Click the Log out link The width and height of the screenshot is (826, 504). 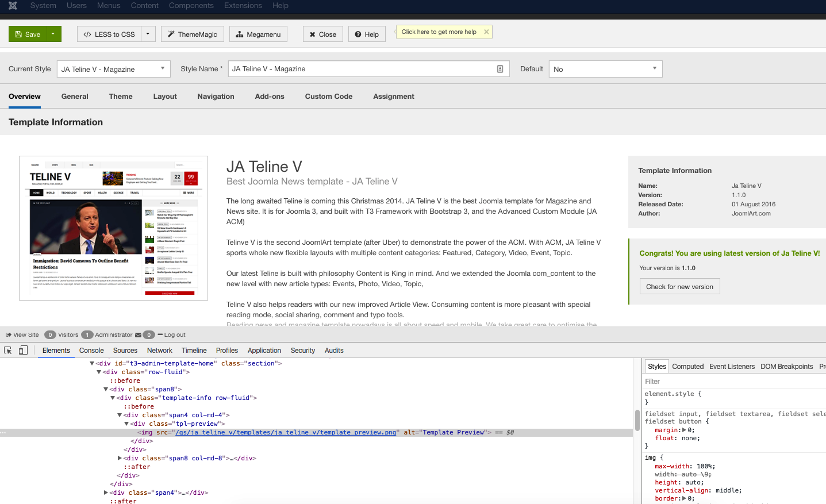point(172,335)
